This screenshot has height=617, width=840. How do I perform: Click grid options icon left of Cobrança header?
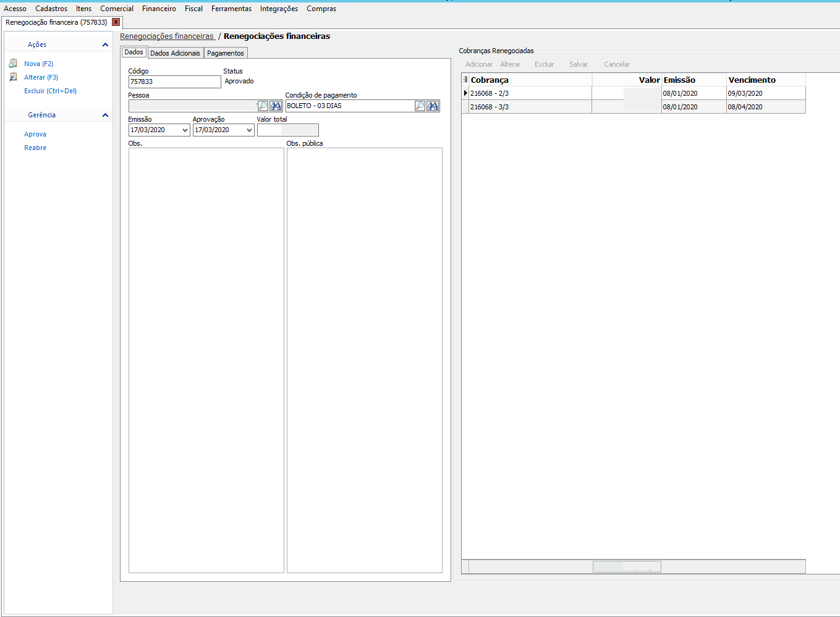click(465, 80)
